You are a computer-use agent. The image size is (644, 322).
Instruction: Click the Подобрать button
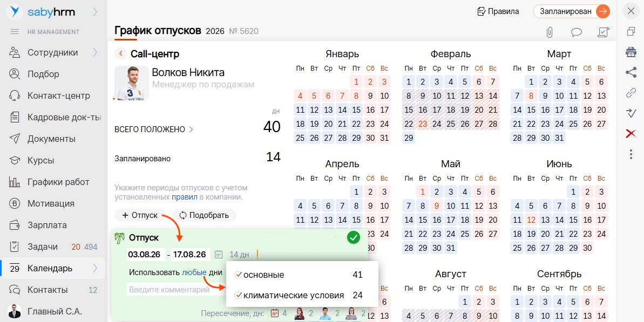[204, 215]
